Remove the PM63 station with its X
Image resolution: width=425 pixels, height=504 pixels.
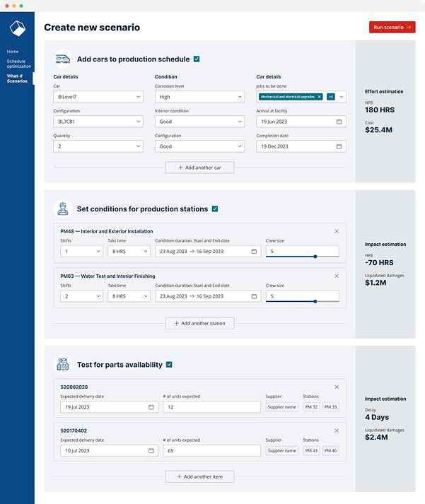point(337,276)
